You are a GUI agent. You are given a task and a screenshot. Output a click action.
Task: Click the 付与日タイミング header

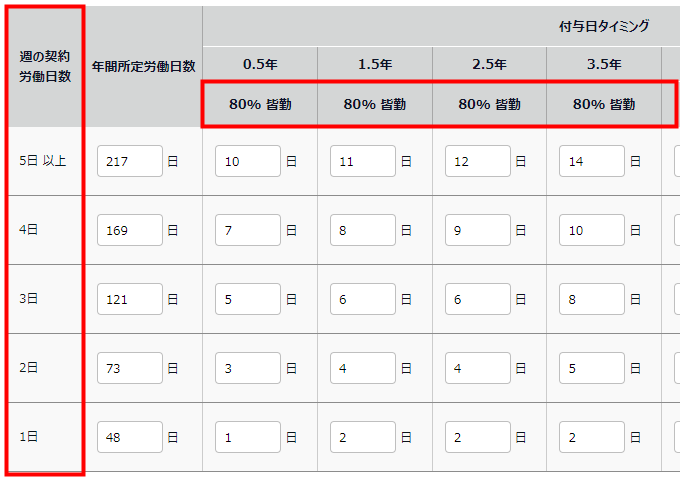[604, 26]
